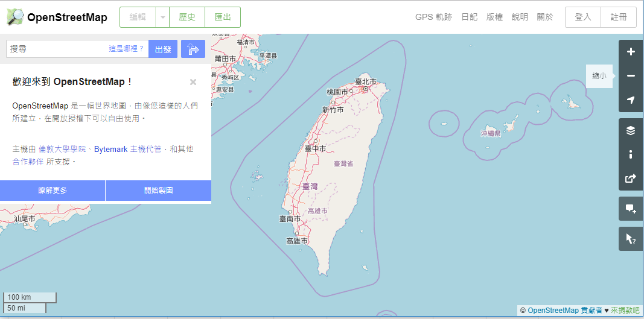The image size is (644, 319).
Task: Click the 惠安县 label on map
Action: (225, 89)
